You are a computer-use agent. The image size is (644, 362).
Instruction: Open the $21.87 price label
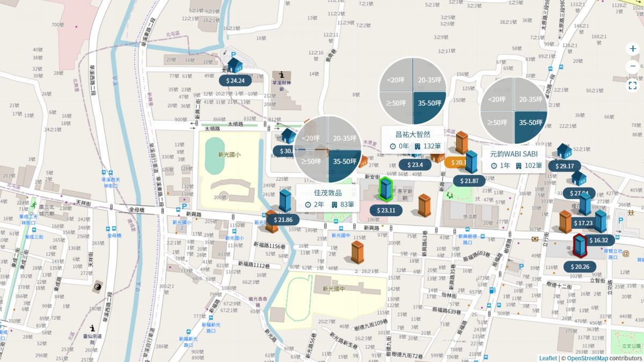point(469,181)
